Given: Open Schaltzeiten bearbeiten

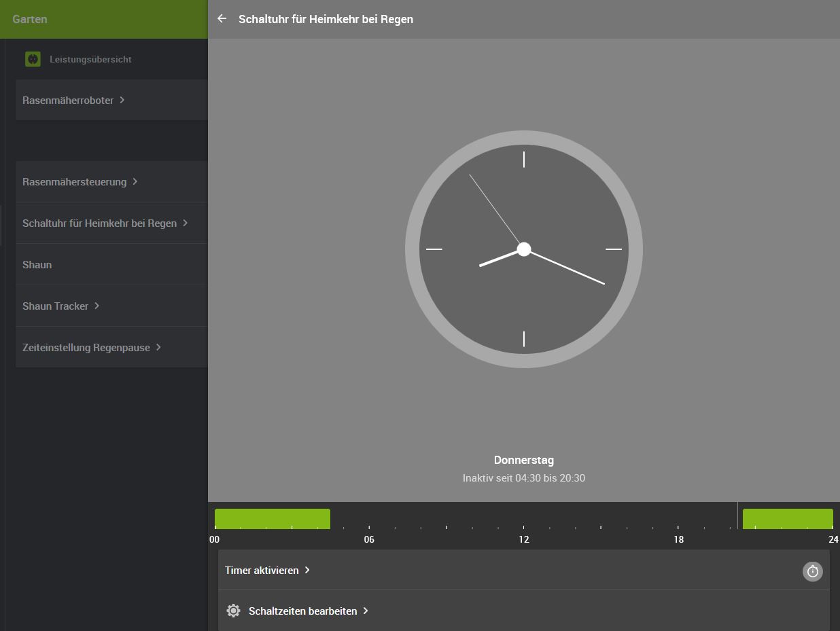Looking at the screenshot, I should pyautogui.click(x=302, y=611).
